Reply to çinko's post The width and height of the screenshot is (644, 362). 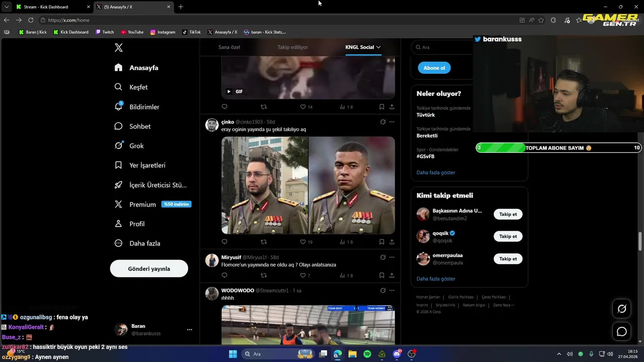(x=224, y=242)
